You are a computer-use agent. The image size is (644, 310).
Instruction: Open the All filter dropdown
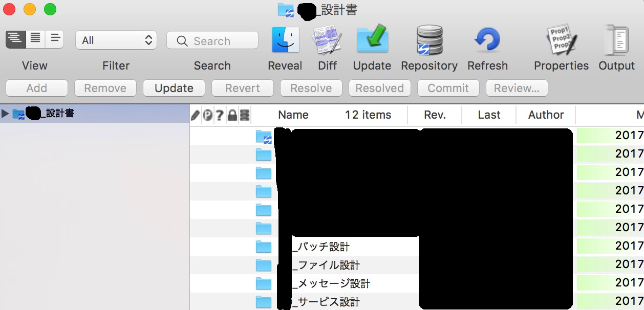coord(116,40)
